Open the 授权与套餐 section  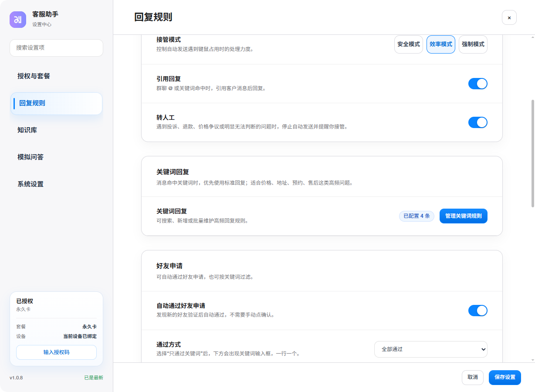[56, 76]
